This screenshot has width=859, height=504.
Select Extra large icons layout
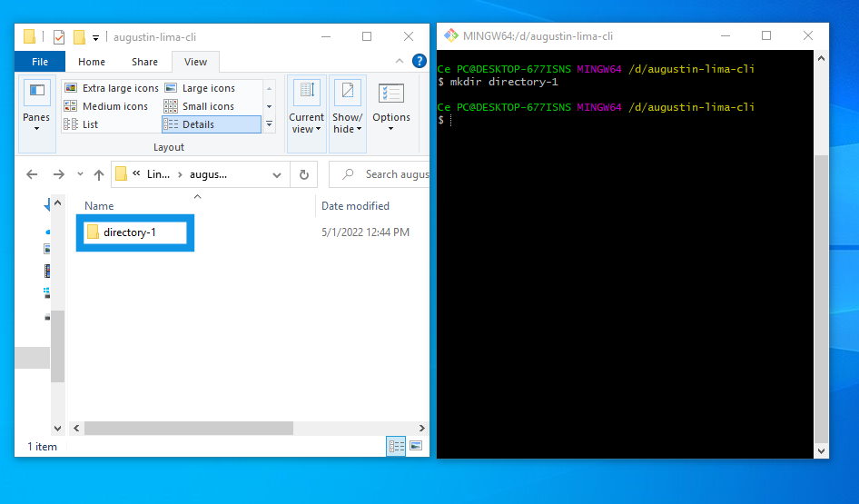[111, 88]
